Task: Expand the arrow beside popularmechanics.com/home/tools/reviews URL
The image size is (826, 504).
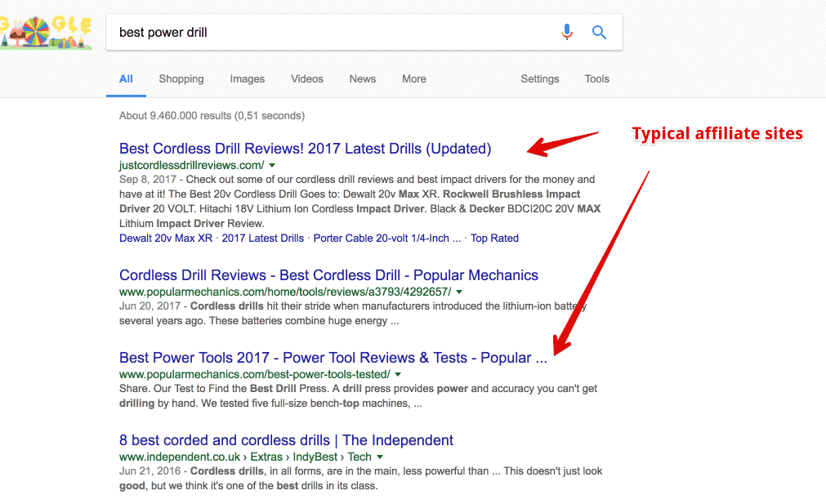Action: [x=459, y=292]
